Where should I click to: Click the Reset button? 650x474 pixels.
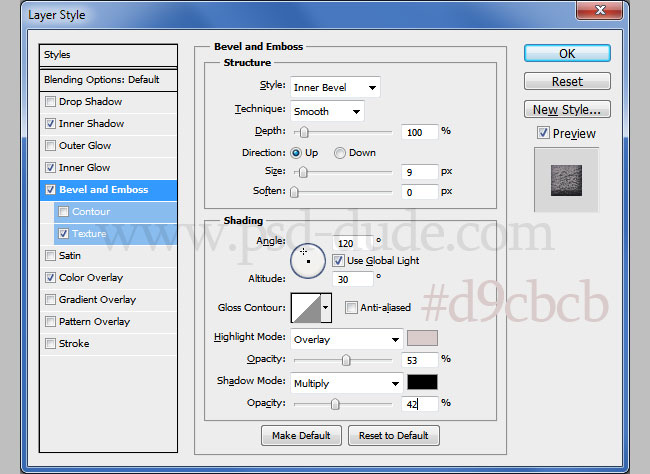pyautogui.click(x=567, y=81)
